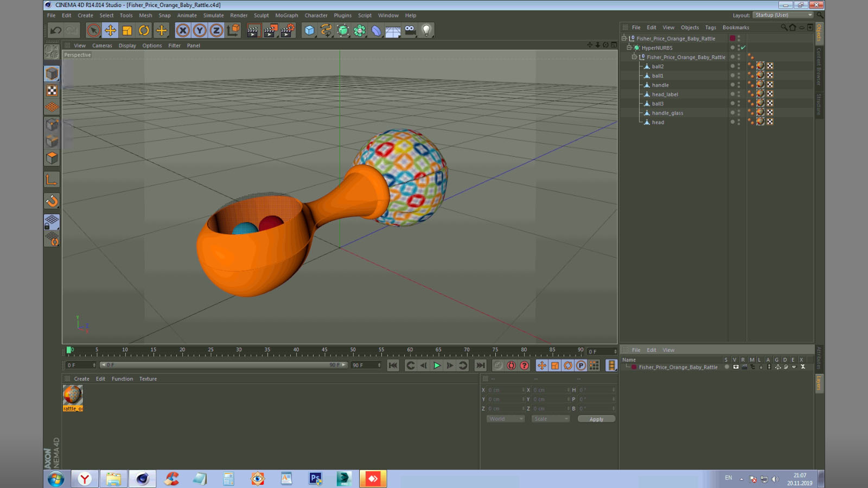This screenshot has width=868, height=488.
Task: Activate the Scale tool
Action: point(127,30)
